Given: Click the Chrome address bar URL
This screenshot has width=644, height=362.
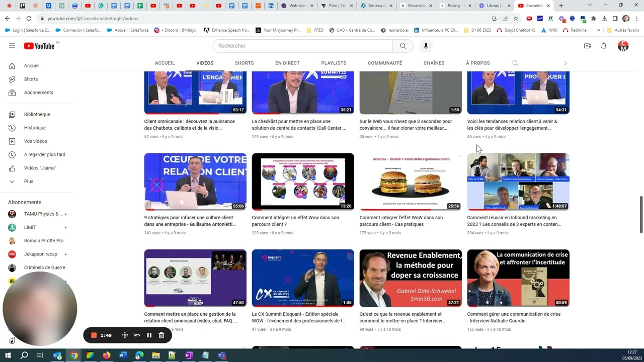Looking at the screenshot, I should pos(93,19).
